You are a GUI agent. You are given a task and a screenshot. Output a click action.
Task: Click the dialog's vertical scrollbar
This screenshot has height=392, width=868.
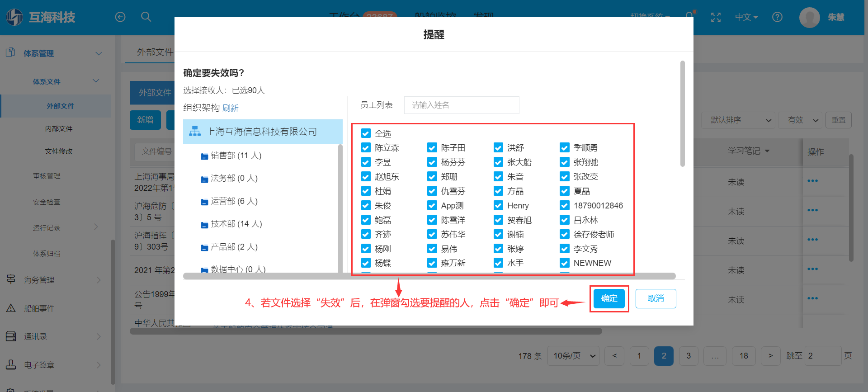click(683, 113)
